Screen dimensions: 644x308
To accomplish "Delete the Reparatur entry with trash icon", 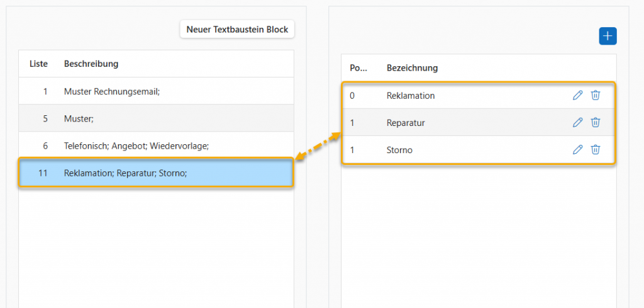I will point(596,123).
